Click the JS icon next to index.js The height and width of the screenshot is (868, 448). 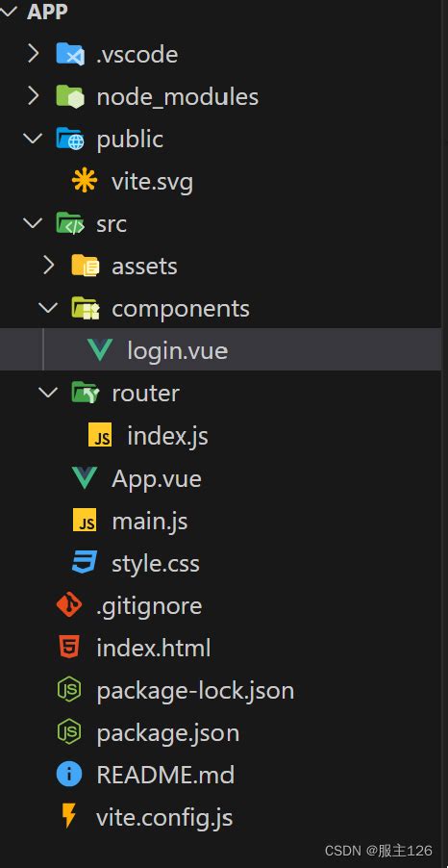tap(100, 435)
